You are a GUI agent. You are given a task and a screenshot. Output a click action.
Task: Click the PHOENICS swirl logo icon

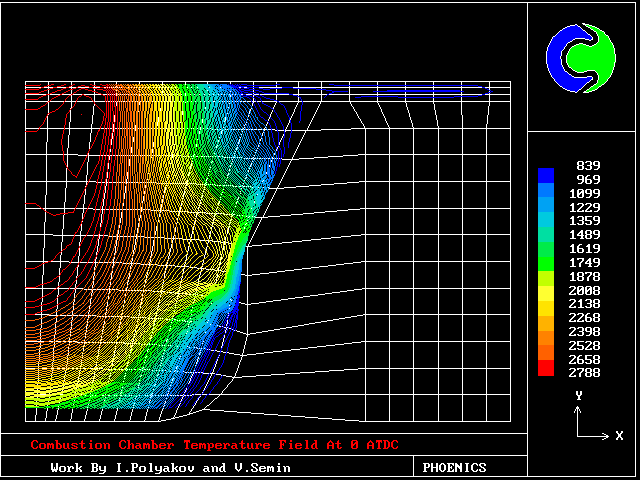(x=581, y=57)
